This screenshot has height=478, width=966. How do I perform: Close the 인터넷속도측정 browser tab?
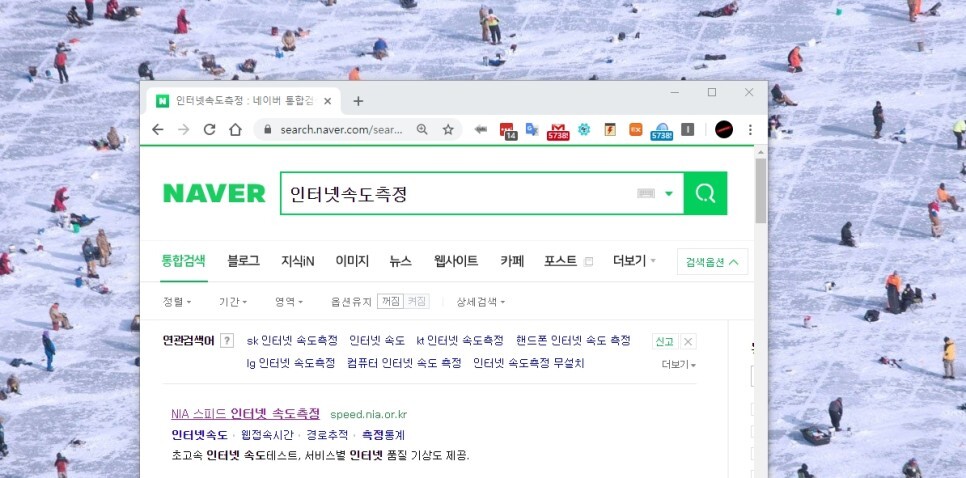(x=328, y=101)
